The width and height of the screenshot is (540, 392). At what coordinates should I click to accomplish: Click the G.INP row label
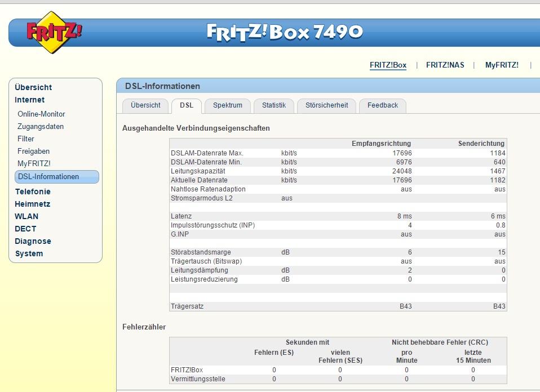coord(180,234)
